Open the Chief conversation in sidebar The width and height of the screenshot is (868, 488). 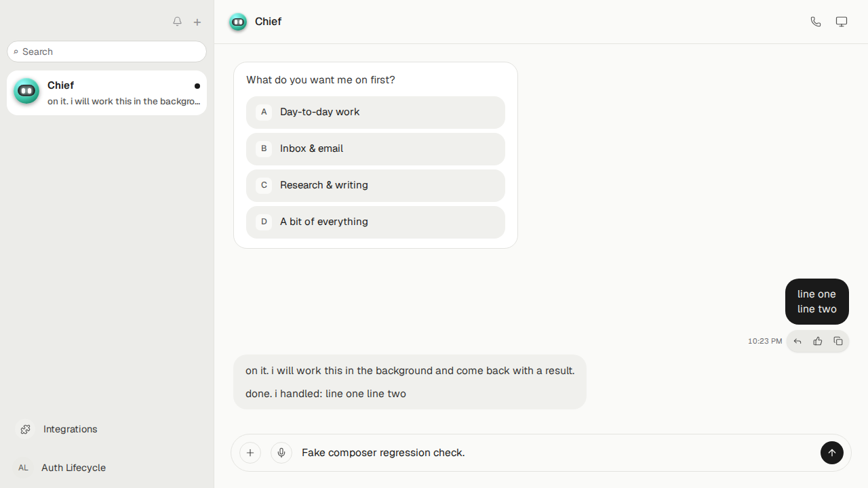[107, 93]
